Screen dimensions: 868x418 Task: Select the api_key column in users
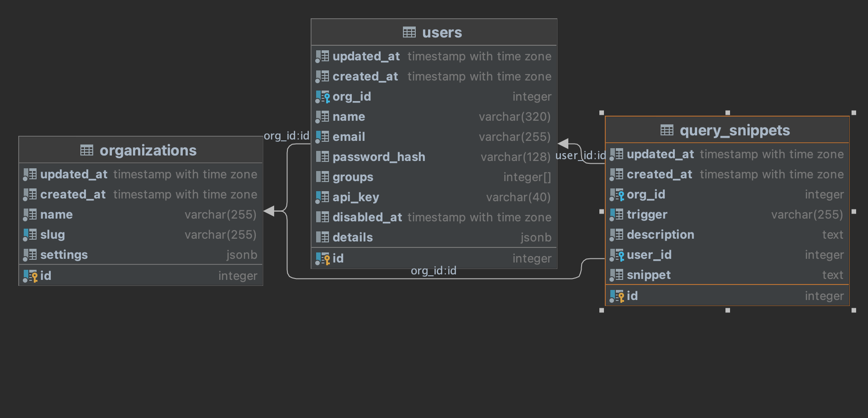pos(356,197)
